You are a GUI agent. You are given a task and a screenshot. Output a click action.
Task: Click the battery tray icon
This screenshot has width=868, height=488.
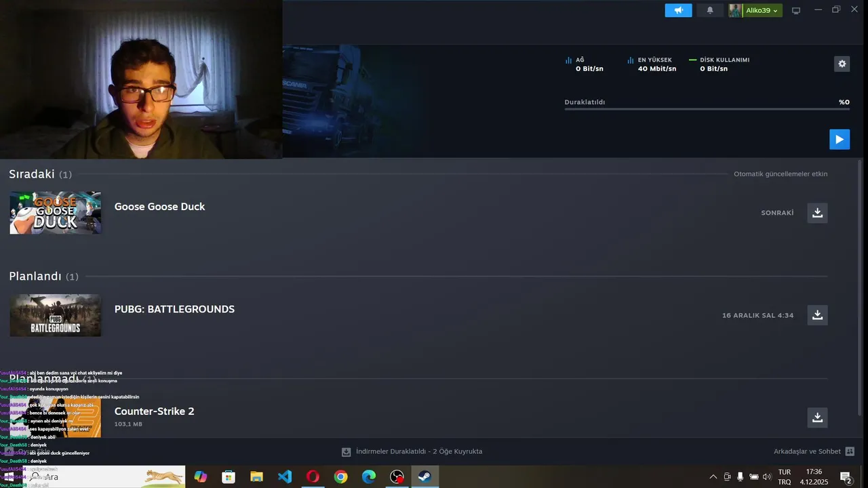pyautogui.click(x=753, y=477)
